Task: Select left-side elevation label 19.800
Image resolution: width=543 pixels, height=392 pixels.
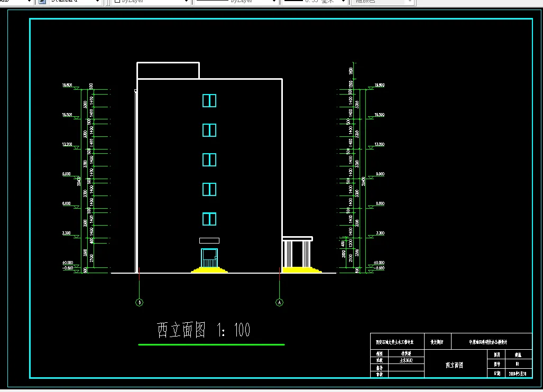Action: tap(67, 85)
